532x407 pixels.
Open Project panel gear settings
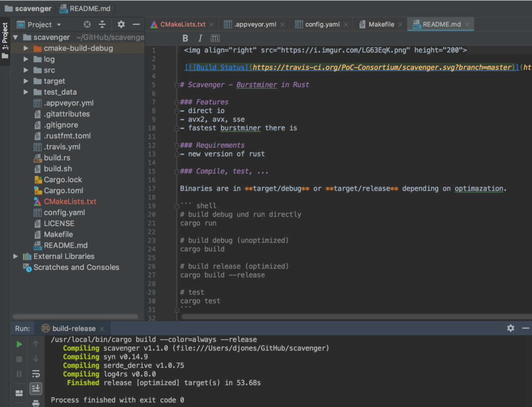(121, 24)
